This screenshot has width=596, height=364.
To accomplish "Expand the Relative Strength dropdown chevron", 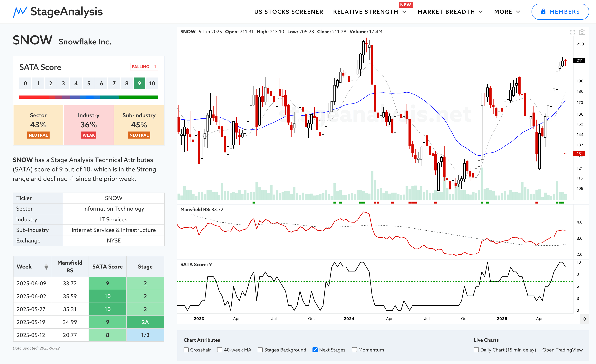I will (x=404, y=12).
